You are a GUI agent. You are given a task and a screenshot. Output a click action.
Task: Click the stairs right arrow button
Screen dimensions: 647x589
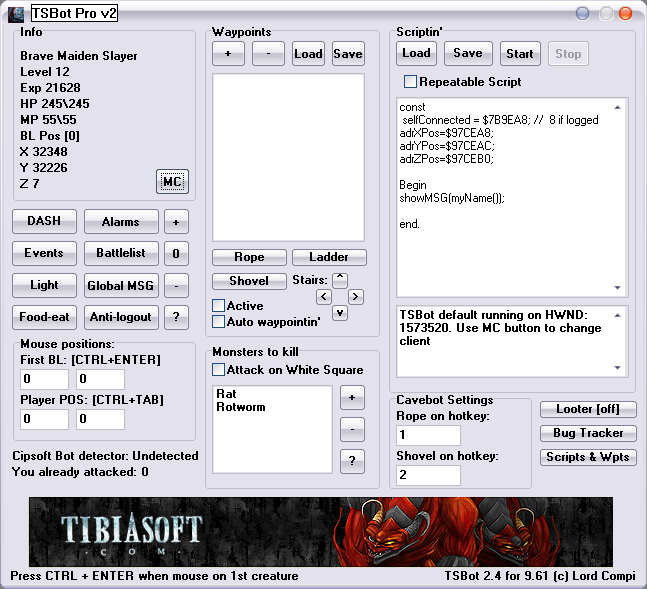(356, 297)
